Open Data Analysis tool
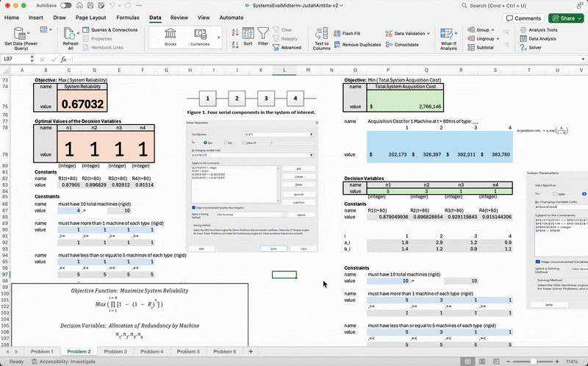Image resolution: width=588 pixels, height=366 pixels. click(538, 39)
